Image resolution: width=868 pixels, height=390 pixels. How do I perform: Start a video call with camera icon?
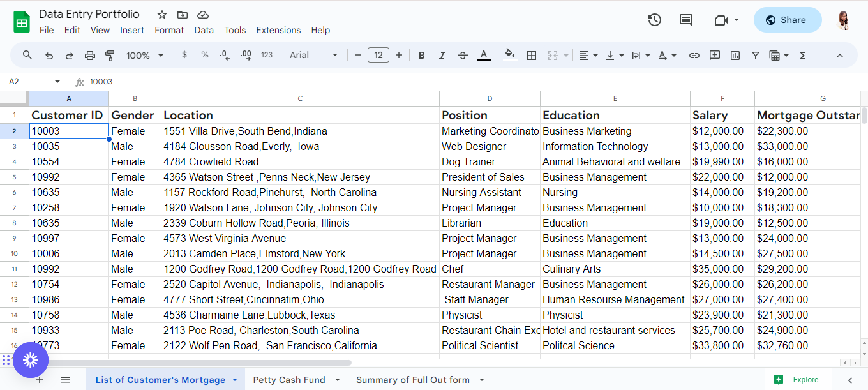click(721, 20)
